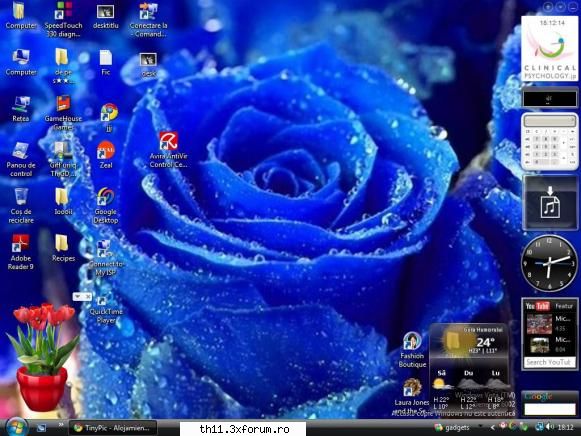Switch to TinyPic taskbar window

(x=113, y=428)
